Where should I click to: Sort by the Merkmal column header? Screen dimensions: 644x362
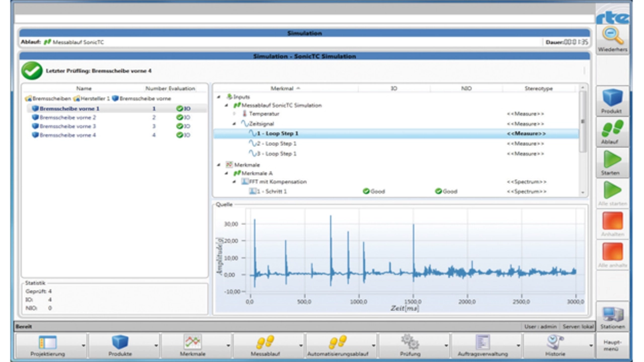click(285, 89)
